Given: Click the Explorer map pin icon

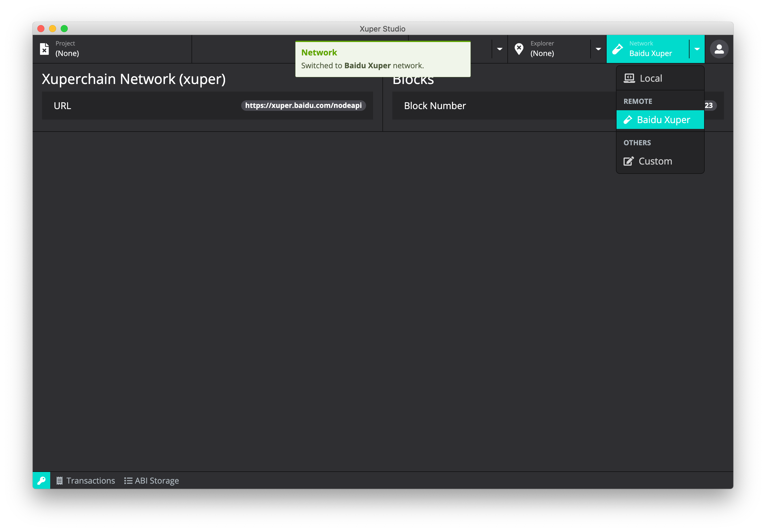Looking at the screenshot, I should coord(519,49).
